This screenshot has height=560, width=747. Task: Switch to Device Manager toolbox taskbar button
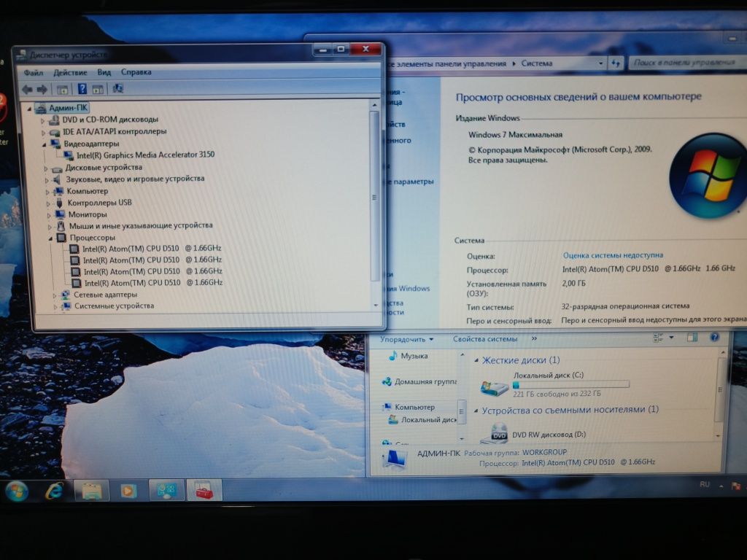click(x=204, y=490)
